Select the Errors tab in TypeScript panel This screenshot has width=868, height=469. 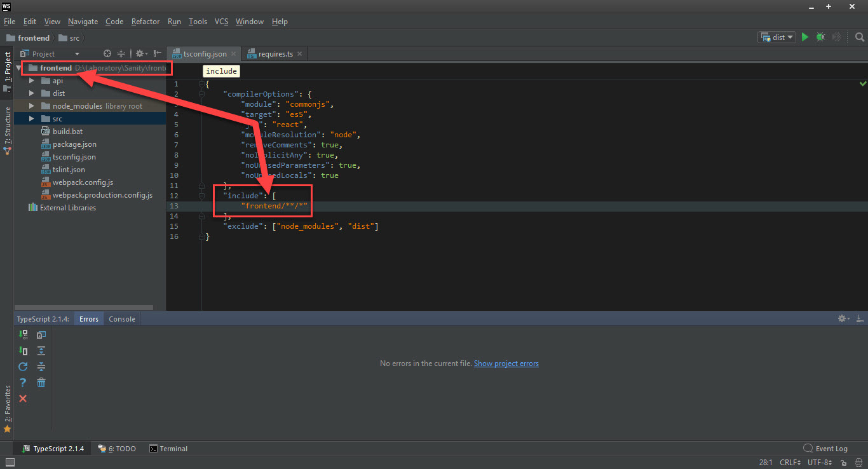click(89, 319)
